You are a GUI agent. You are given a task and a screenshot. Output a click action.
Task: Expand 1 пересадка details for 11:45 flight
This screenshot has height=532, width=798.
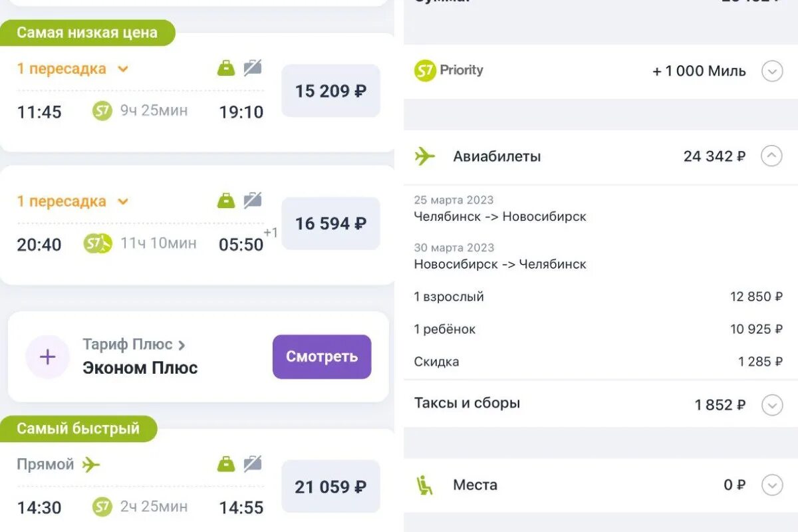pyautogui.click(x=122, y=69)
